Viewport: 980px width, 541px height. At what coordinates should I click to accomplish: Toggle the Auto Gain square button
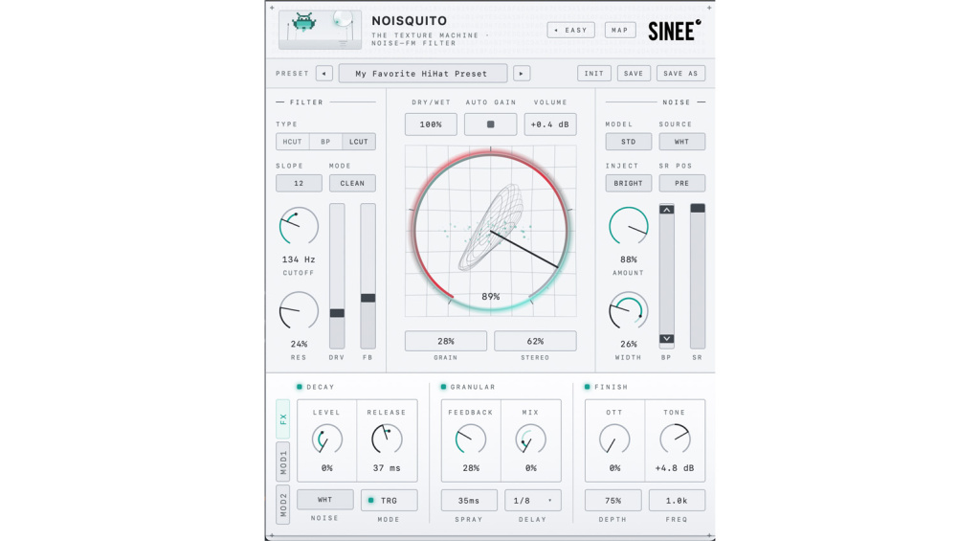491,124
